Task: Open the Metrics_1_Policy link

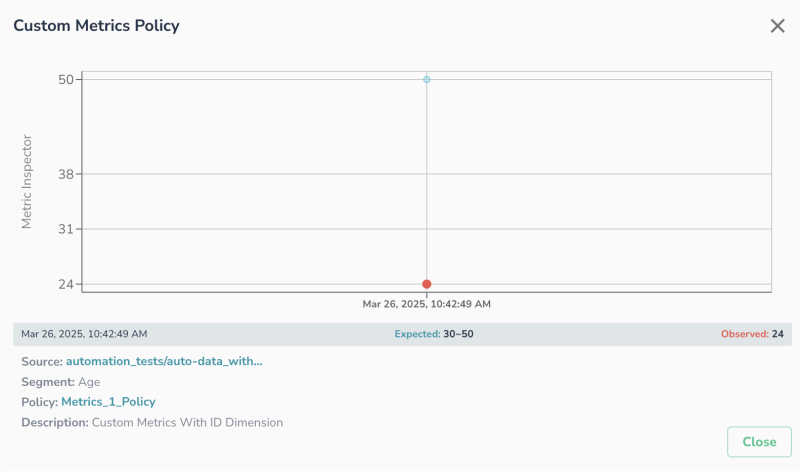Action: pos(108,402)
